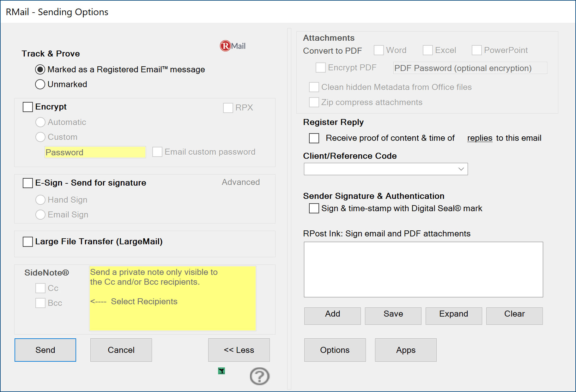The image size is (576, 392).
Task: Collapse options with << Less button
Action: click(x=239, y=350)
